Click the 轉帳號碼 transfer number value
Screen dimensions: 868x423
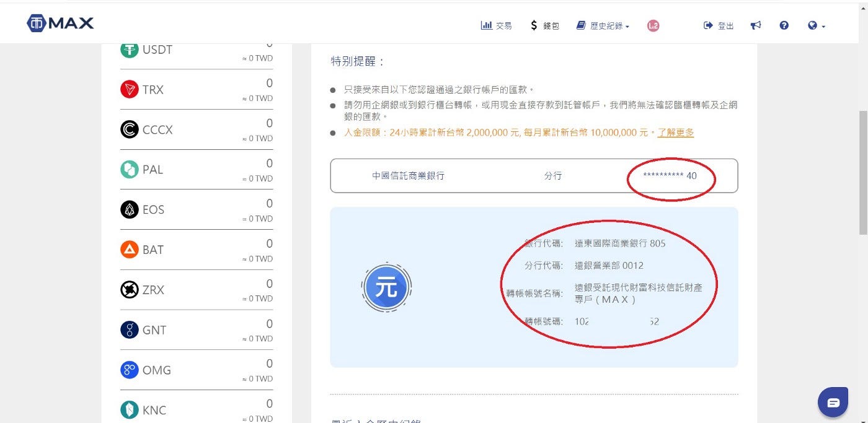pyautogui.click(x=617, y=321)
